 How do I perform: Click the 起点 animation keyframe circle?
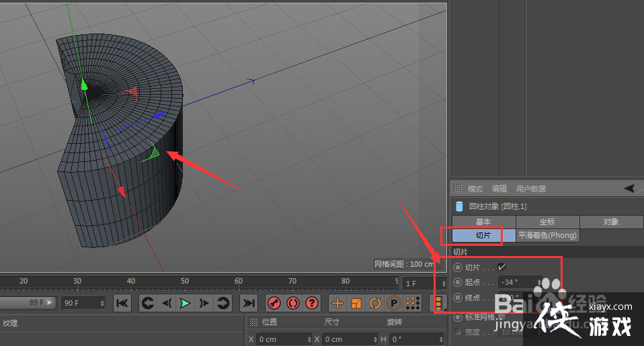458,282
